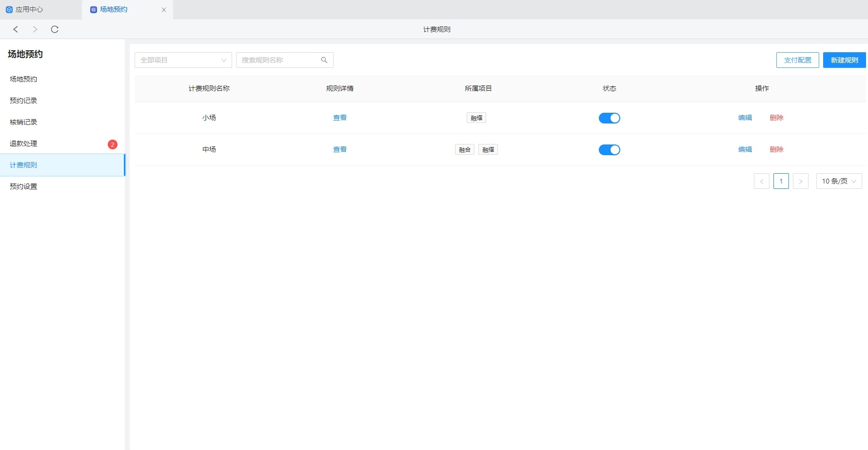Click the 场地预约 sidebar heading

(25, 54)
